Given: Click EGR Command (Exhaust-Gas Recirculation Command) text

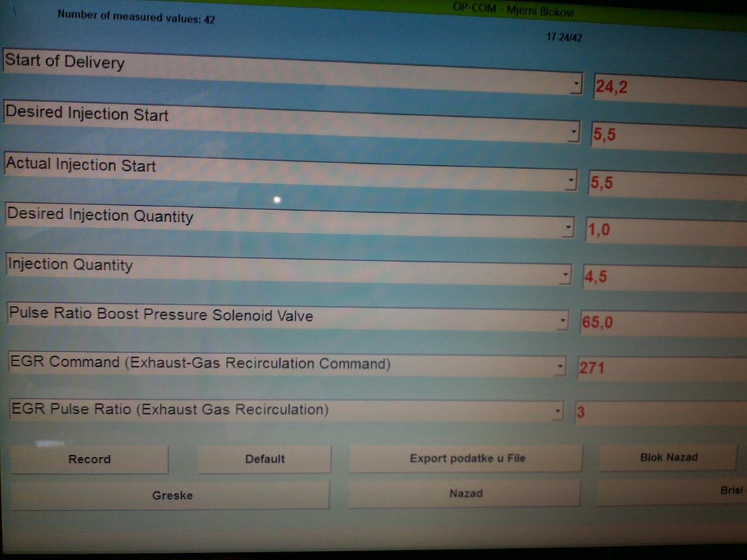Looking at the screenshot, I should coord(200,363).
